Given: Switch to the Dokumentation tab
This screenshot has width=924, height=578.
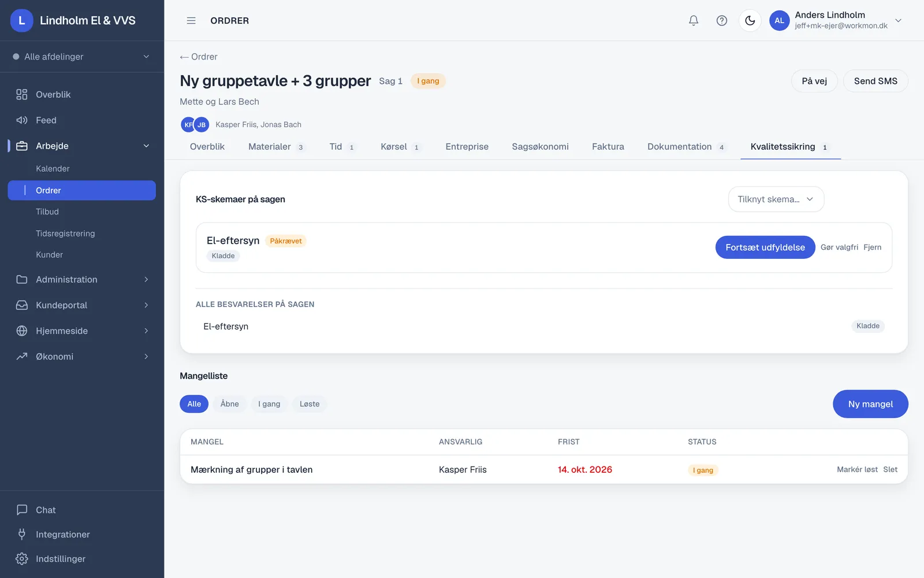Looking at the screenshot, I should 686,147.
